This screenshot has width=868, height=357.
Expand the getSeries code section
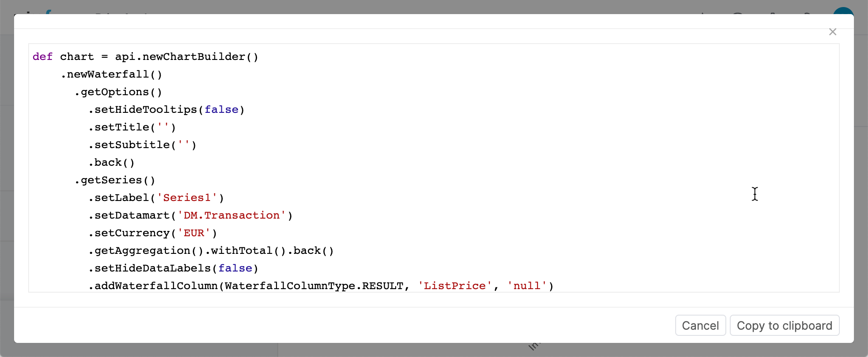115,180
